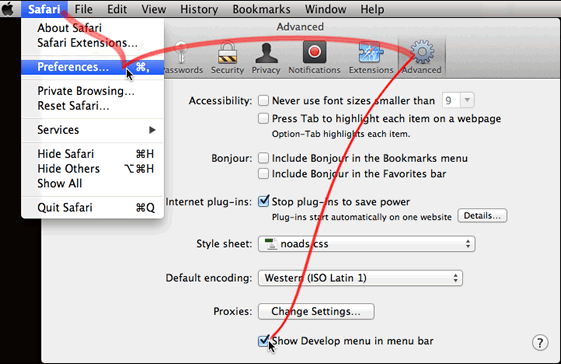The height and width of the screenshot is (364, 561).
Task: Open the View menu
Action: 153,9
